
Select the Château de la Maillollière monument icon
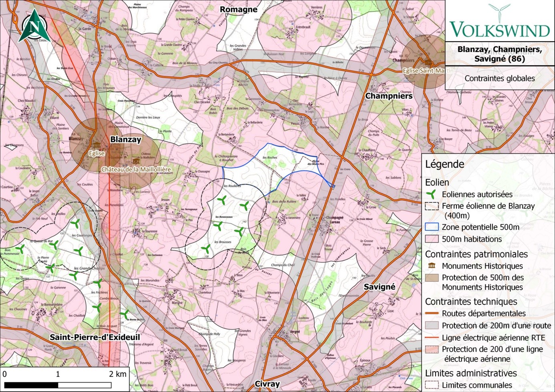[136, 161]
